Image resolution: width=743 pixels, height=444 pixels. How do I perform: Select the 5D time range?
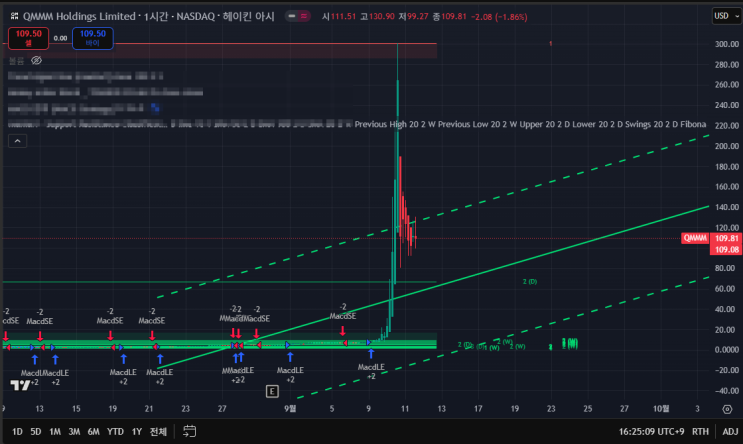36,432
